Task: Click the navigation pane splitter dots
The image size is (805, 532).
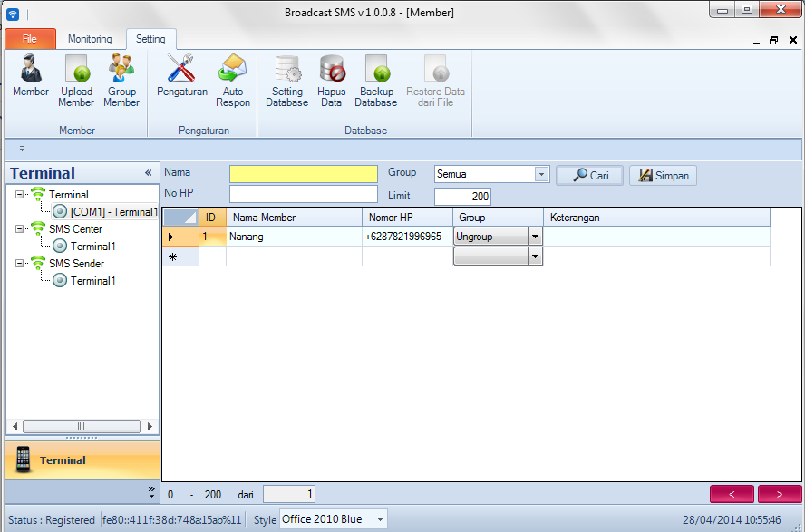Action: click(82, 438)
